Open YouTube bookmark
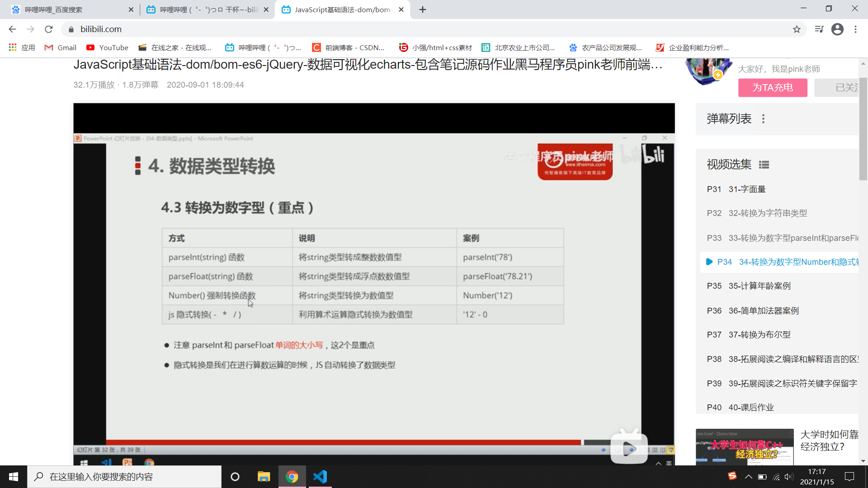Screen dimensions: 868x488 [108, 47]
